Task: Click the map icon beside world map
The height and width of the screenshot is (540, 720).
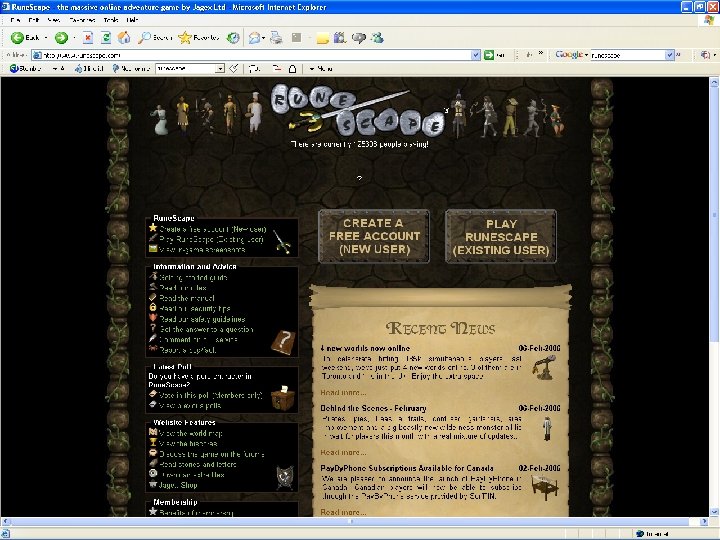Action: pyautogui.click(x=153, y=432)
